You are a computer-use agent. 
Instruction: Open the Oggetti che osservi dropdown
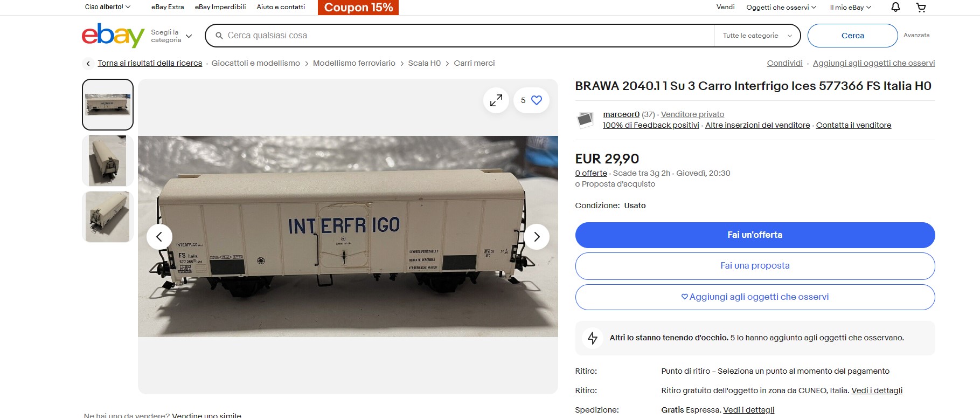[x=781, y=8]
